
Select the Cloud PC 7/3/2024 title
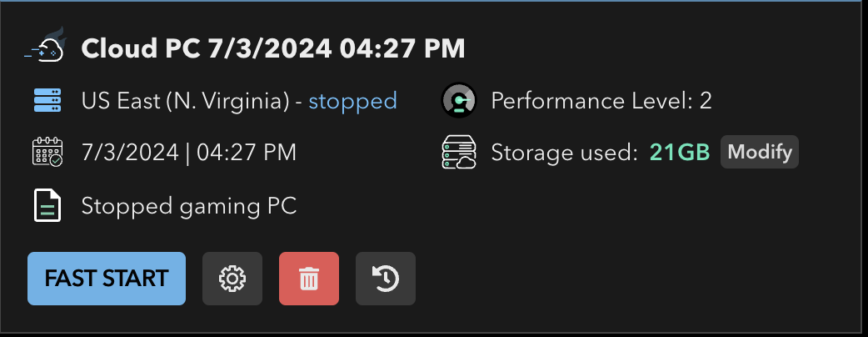(x=273, y=48)
